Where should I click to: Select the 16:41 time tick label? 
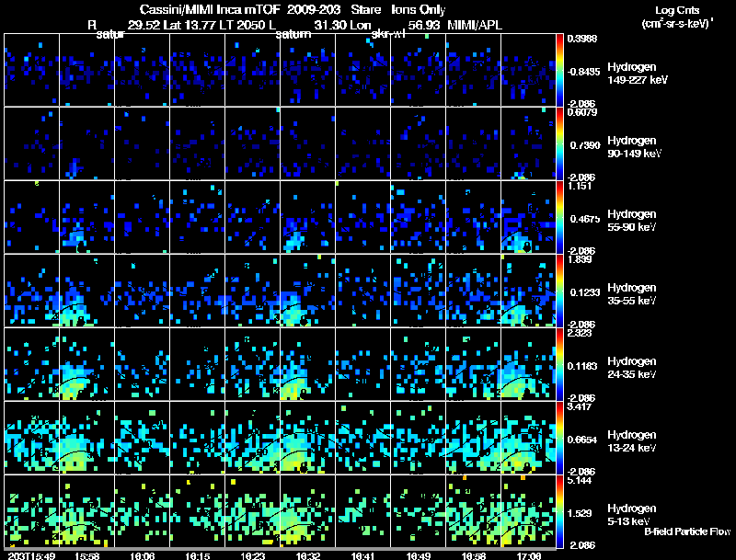click(362, 555)
